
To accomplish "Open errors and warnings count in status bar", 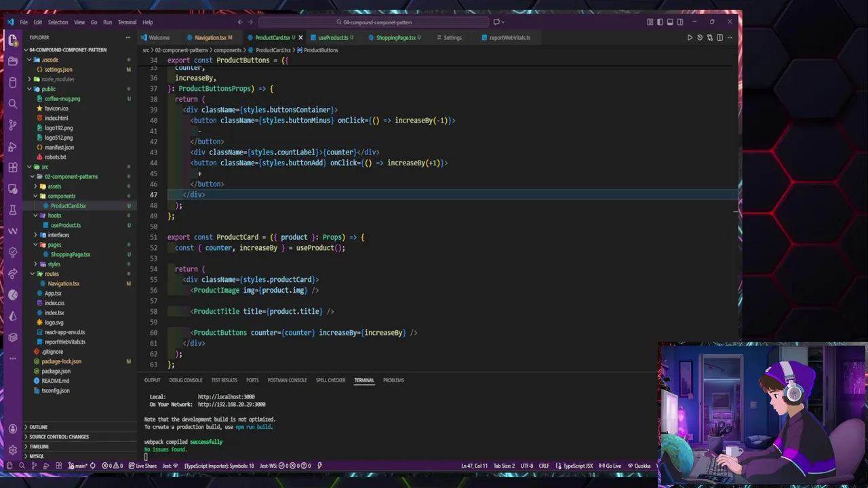I will 112,466.
